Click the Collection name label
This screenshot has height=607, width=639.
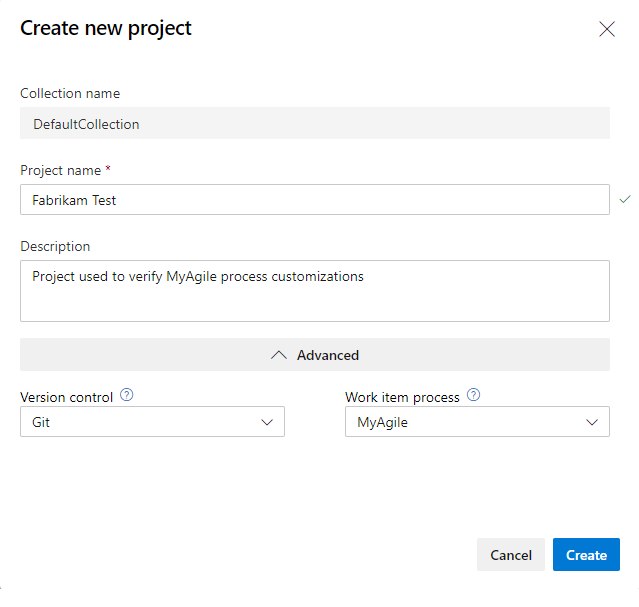coord(70,93)
